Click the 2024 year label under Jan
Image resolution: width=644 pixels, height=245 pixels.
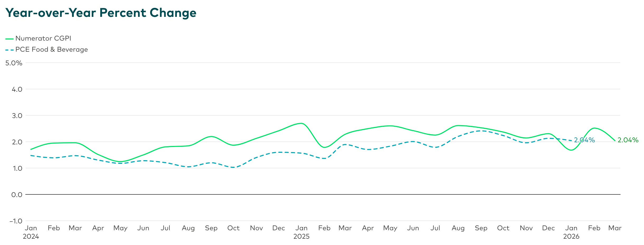(x=31, y=237)
